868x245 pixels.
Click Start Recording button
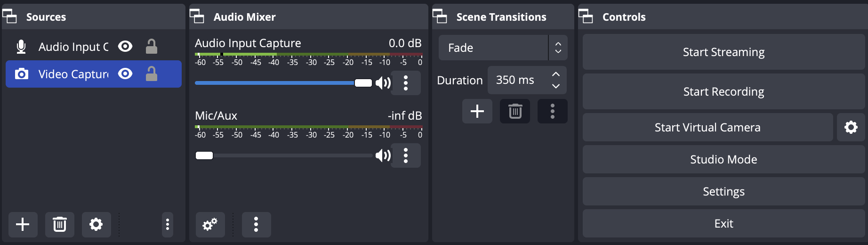(723, 91)
